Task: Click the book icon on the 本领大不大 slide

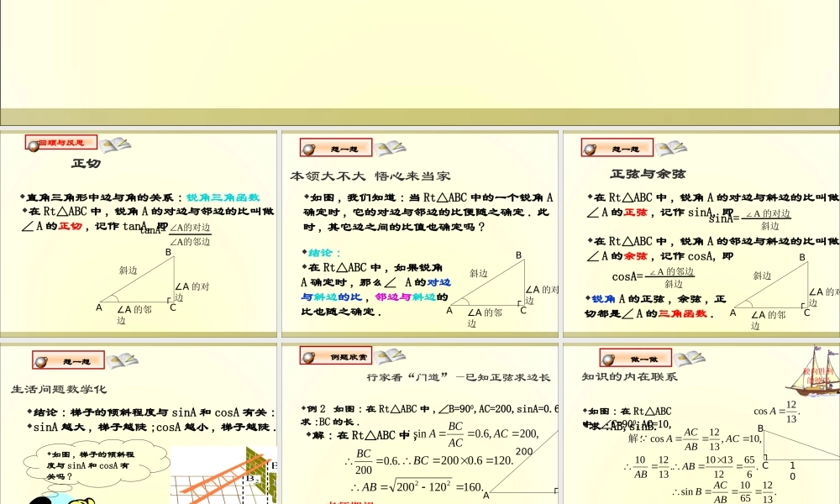Action: [x=390, y=149]
